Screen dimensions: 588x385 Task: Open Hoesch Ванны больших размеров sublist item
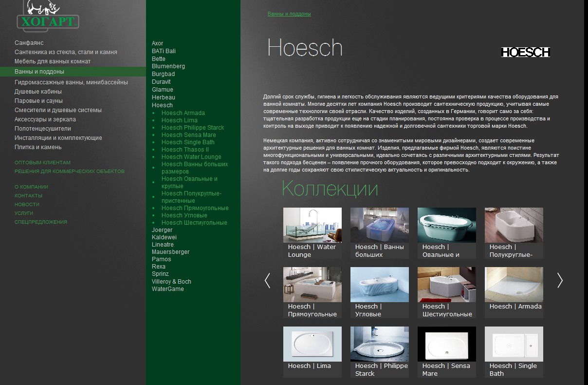pos(195,168)
